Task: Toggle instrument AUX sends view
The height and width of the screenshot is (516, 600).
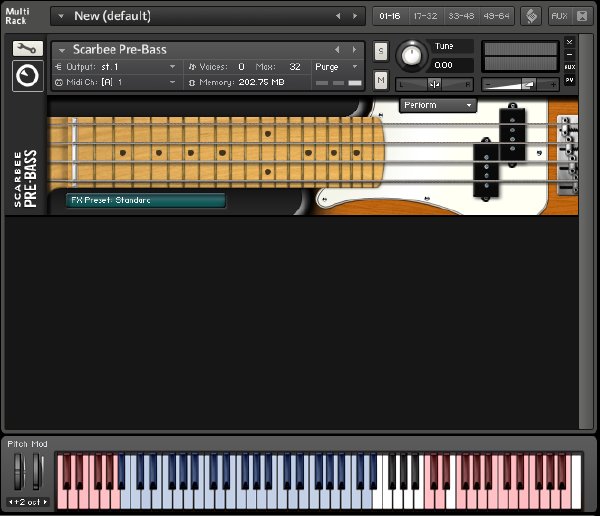Action: click(569, 67)
